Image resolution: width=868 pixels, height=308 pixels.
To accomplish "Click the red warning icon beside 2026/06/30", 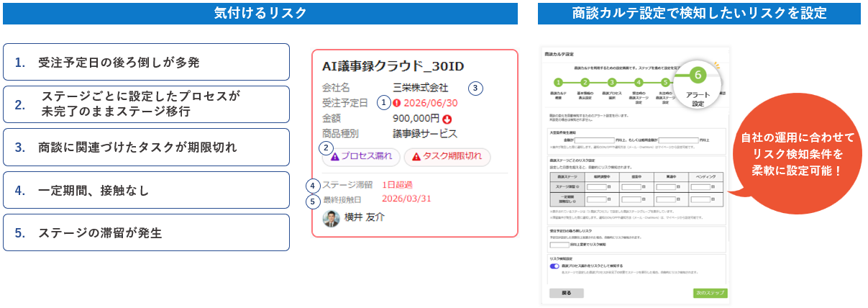I will (x=396, y=103).
